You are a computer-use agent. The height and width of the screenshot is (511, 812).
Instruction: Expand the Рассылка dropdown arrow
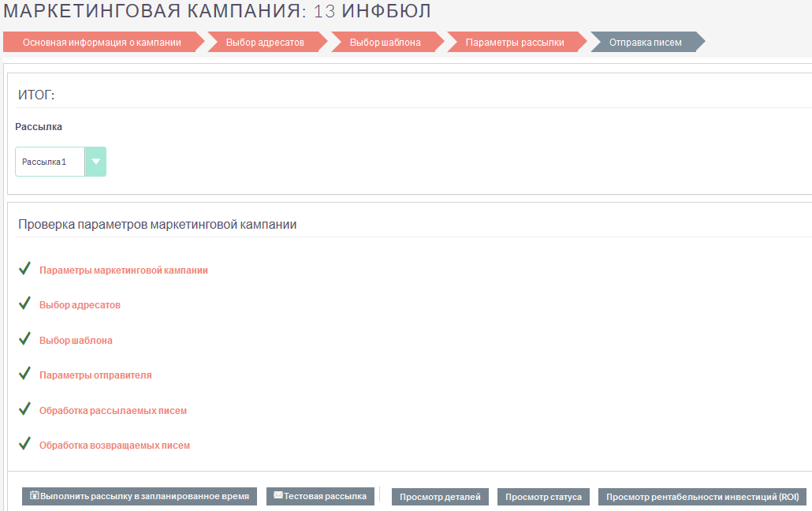(95, 162)
